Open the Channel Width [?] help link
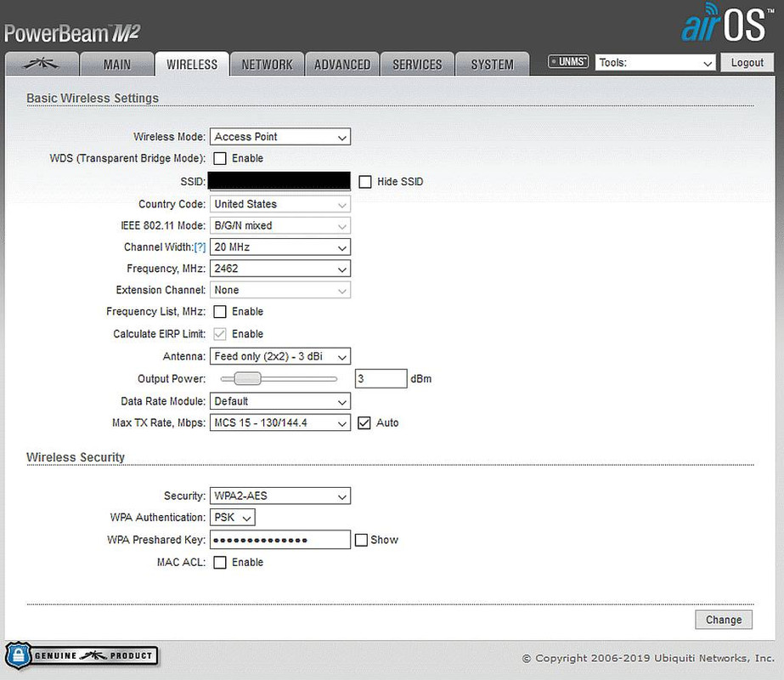 click(x=200, y=247)
